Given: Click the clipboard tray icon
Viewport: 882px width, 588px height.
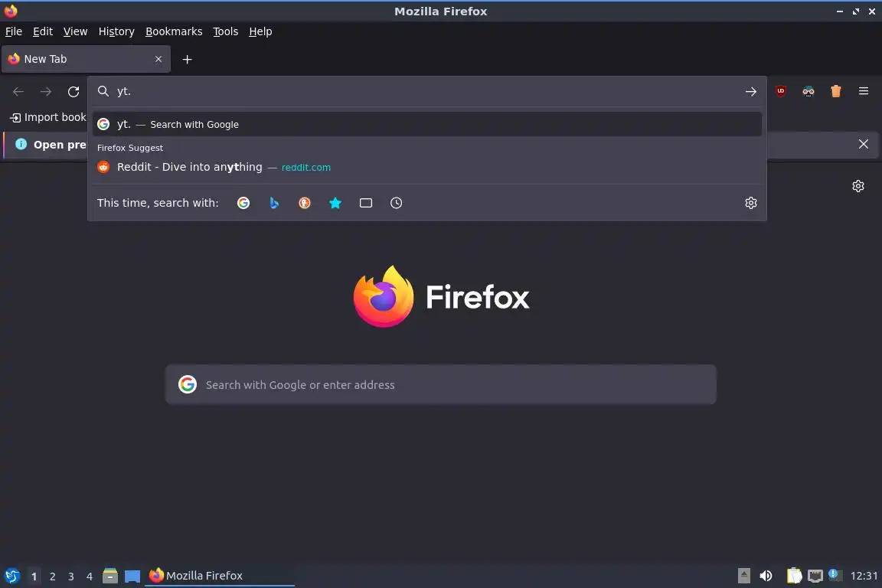Looking at the screenshot, I should [794, 576].
